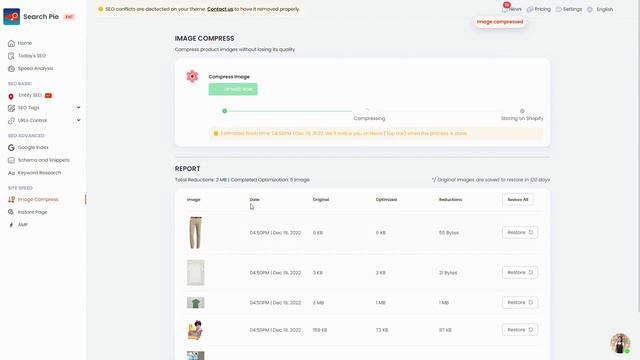The image size is (640, 360).
Task: Open Entity SEO menu item
Action: coord(30,95)
